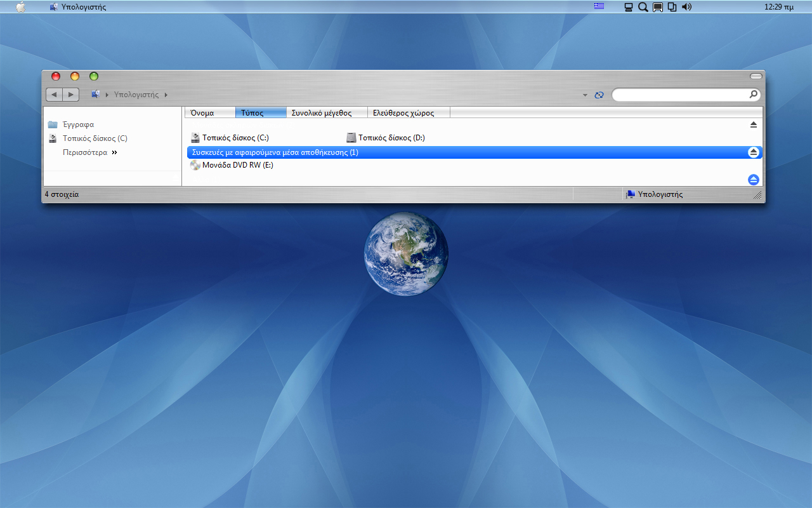Collapse the top group with the black eject arrow
Viewport: 812px width, 508px height.
[754, 125]
